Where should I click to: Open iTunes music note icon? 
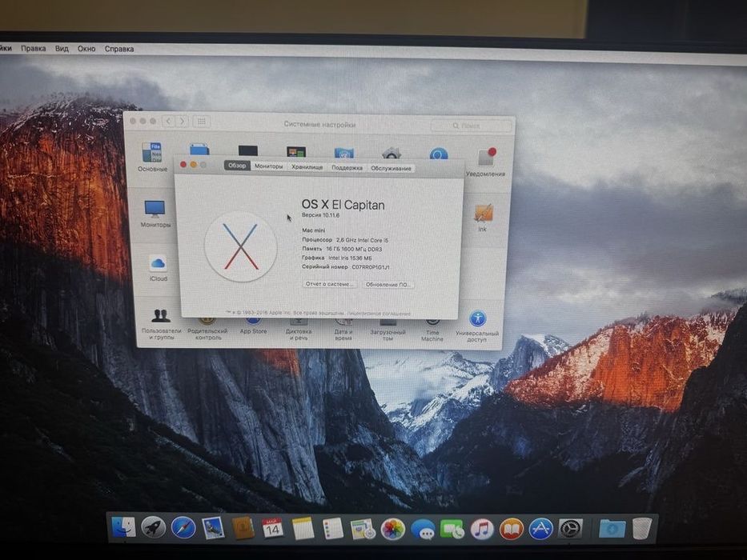pos(482,529)
